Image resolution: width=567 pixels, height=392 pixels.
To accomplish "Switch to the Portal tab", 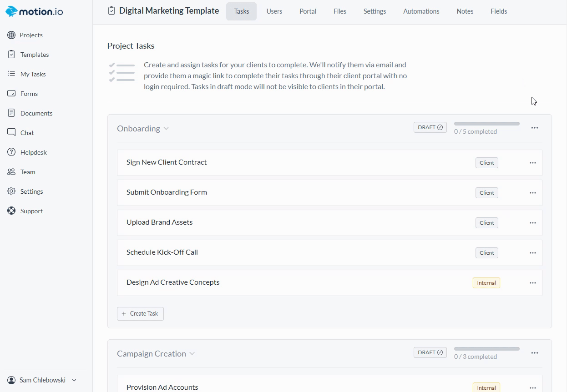I will (x=308, y=11).
